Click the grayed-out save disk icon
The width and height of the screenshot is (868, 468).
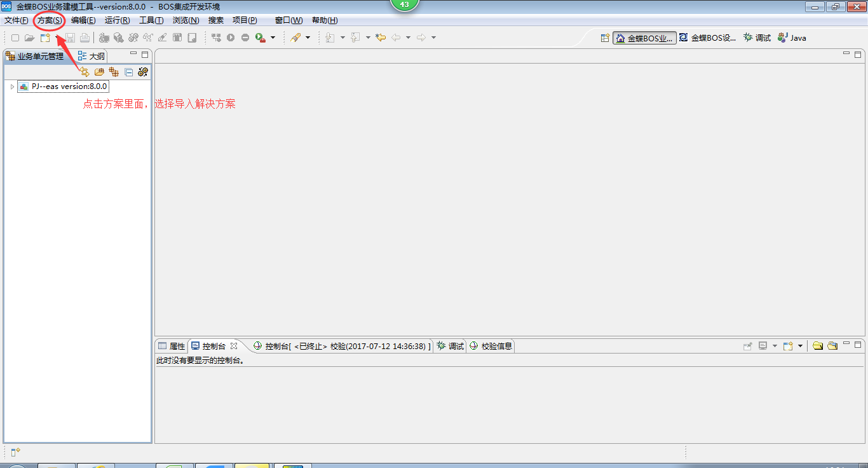tap(71, 38)
